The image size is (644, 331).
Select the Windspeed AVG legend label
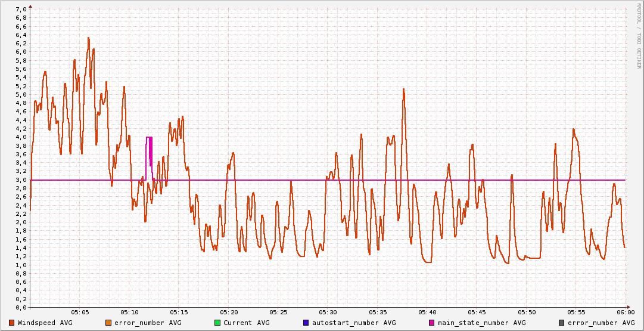click(x=45, y=323)
